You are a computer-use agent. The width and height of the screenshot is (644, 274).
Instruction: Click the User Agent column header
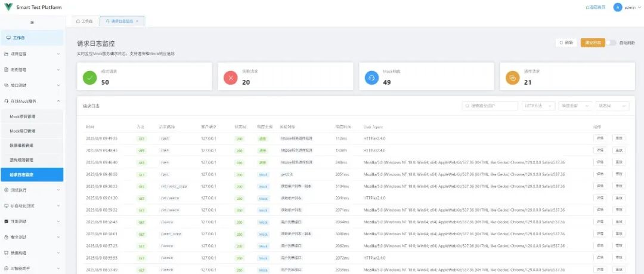(373, 127)
